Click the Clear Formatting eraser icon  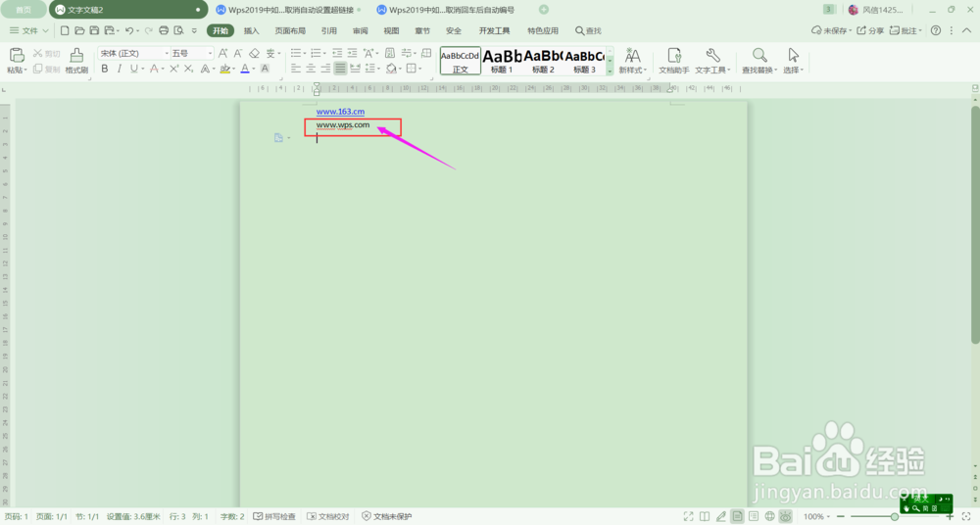pyautogui.click(x=254, y=54)
